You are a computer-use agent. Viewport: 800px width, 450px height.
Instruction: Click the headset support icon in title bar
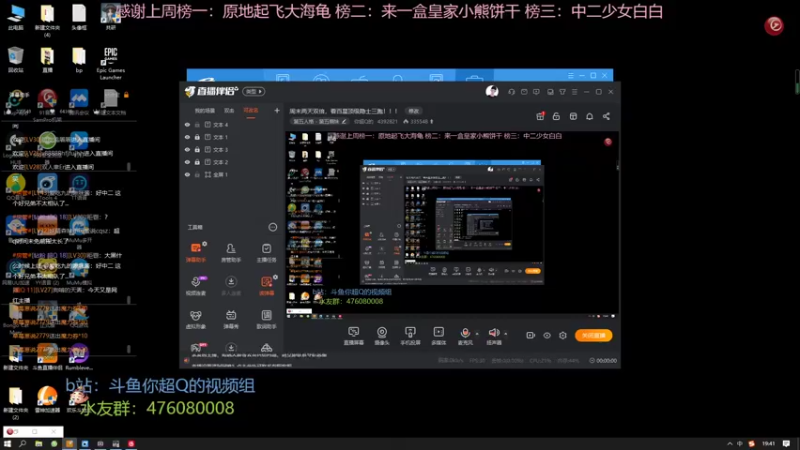pyautogui.click(x=511, y=92)
